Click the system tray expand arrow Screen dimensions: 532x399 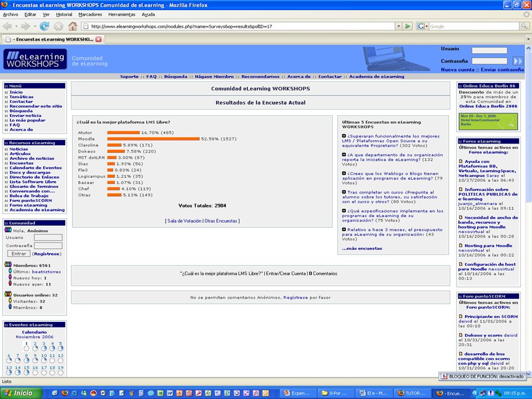pyautogui.click(x=475, y=393)
